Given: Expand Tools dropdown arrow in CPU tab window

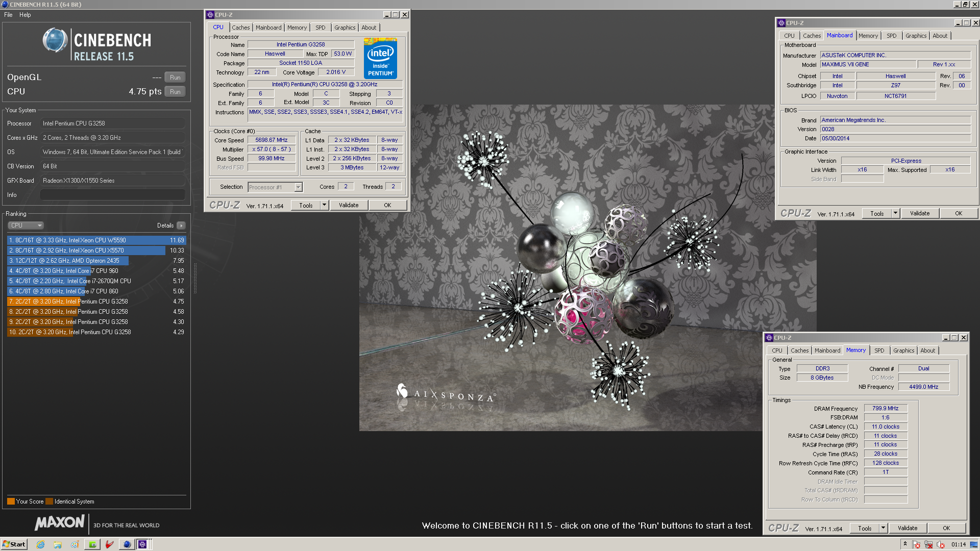Looking at the screenshot, I should (x=324, y=205).
